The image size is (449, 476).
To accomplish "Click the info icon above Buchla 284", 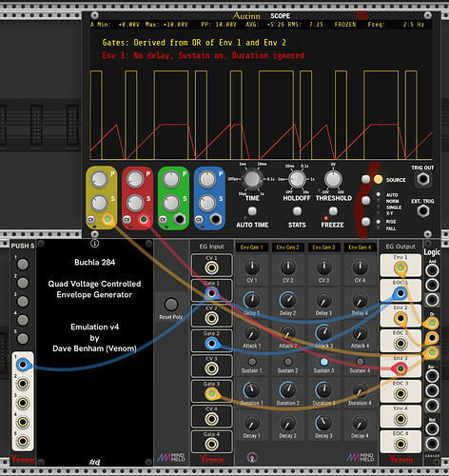I will click(94, 244).
